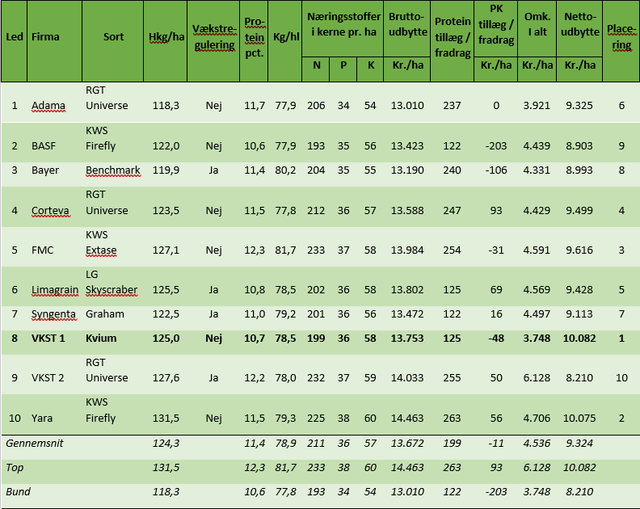This screenshot has height=509, width=640.
Task: Click the bold Kvium variety cell
Action: click(x=101, y=339)
